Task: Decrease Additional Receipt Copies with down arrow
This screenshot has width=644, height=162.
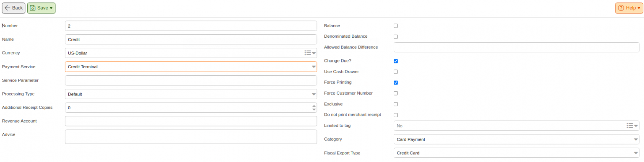Action: [314, 110]
